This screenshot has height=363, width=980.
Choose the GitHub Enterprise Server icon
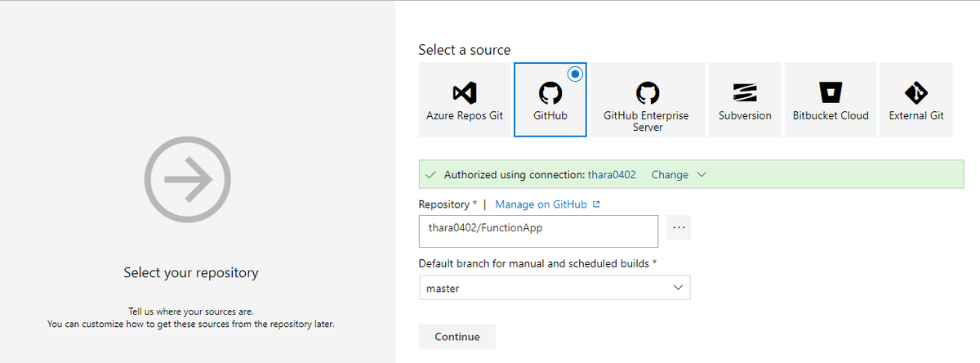(x=647, y=92)
